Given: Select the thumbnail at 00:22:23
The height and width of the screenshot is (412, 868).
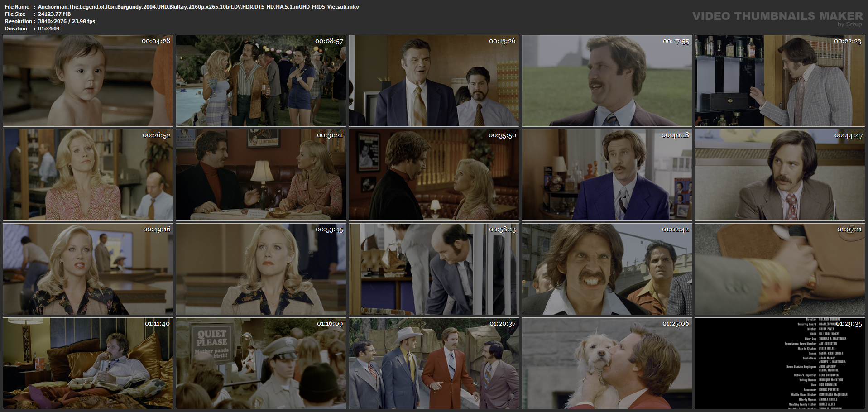Looking at the screenshot, I should click(x=780, y=81).
